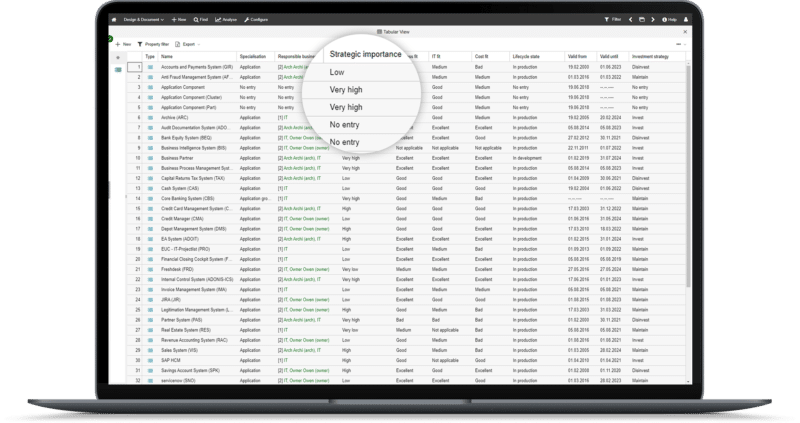Select Savings Account System (SPK) name
The width and height of the screenshot is (800, 423).
click(x=190, y=370)
